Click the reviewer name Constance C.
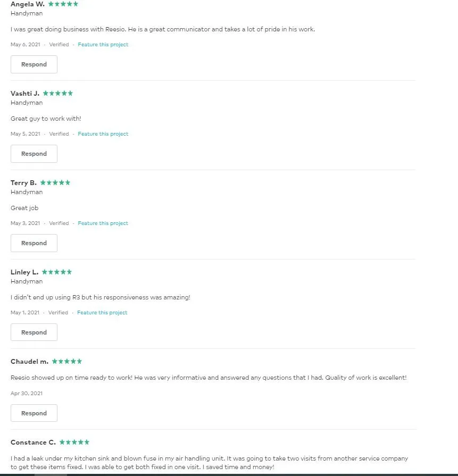Image resolution: width=458 pixels, height=476 pixels. tap(33, 442)
